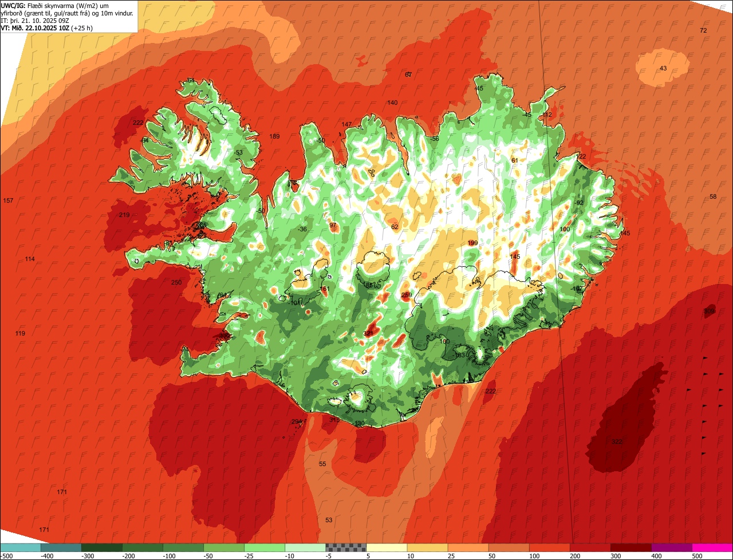Select the value 58 off the east coast

(713, 196)
